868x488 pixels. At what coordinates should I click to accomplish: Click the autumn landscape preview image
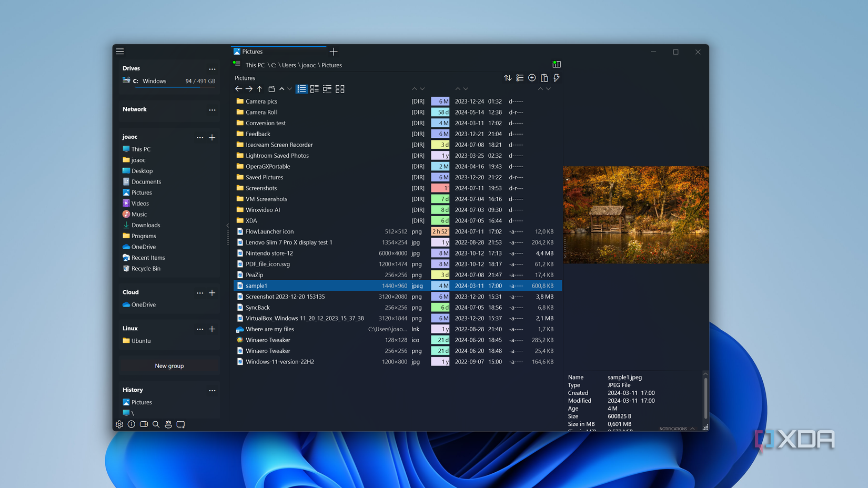click(635, 215)
